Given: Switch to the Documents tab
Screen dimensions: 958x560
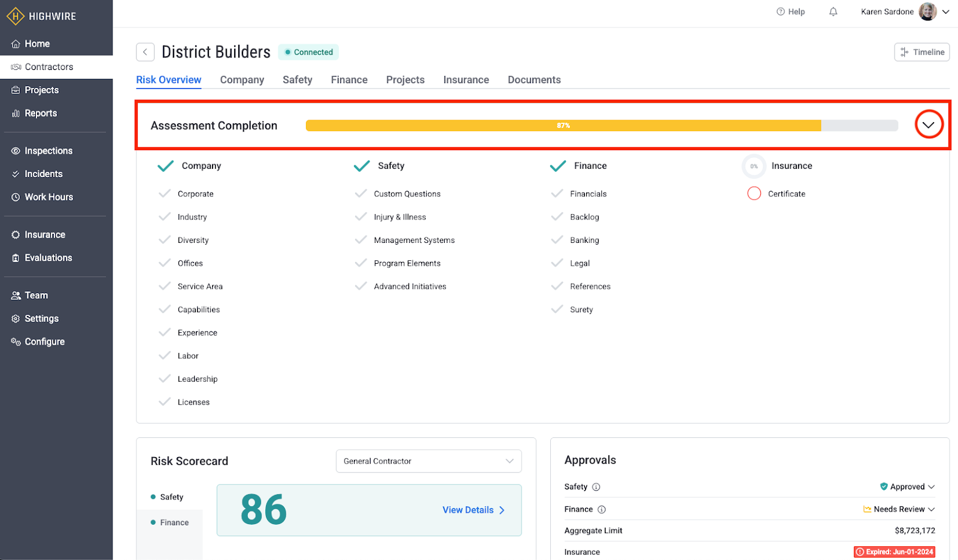Looking at the screenshot, I should [534, 80].
